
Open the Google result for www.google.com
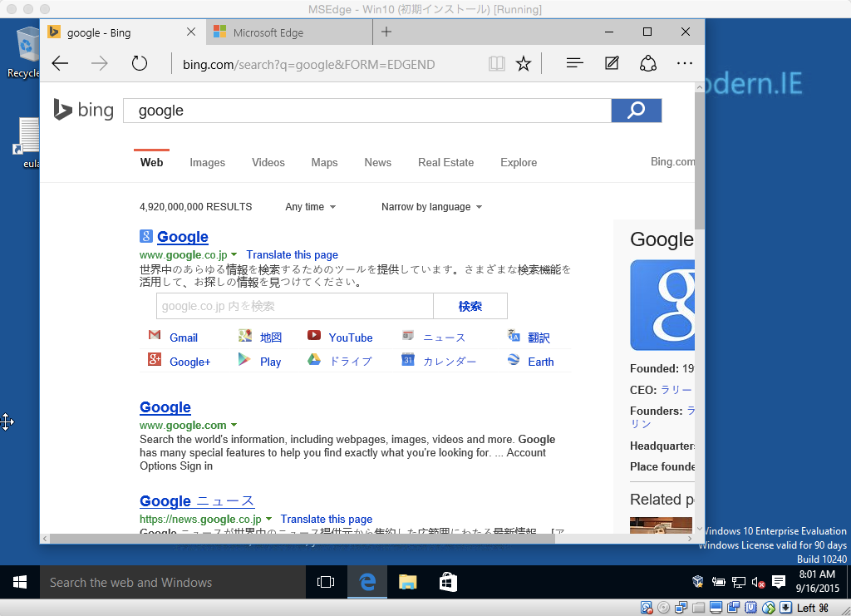165,407
